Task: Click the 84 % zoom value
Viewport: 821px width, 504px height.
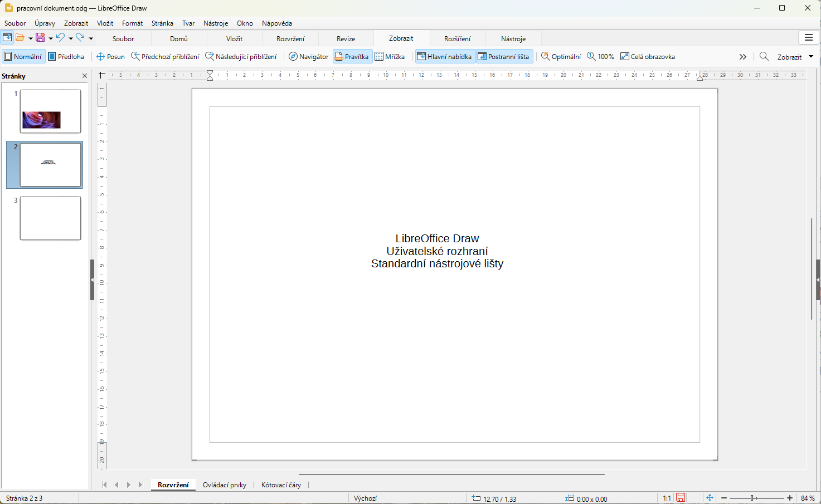Action: click(x=808, y=498)
